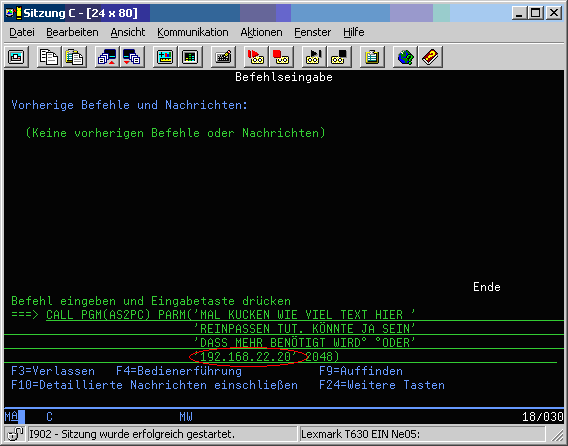Image resolution: width=568 pixels, height=446 pixels.
Task: Click the Copy toolbar icon
Action: click(49, 57)
